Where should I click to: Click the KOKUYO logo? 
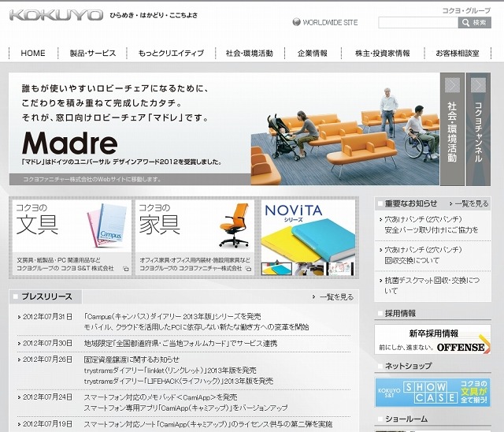click(56, 15)
